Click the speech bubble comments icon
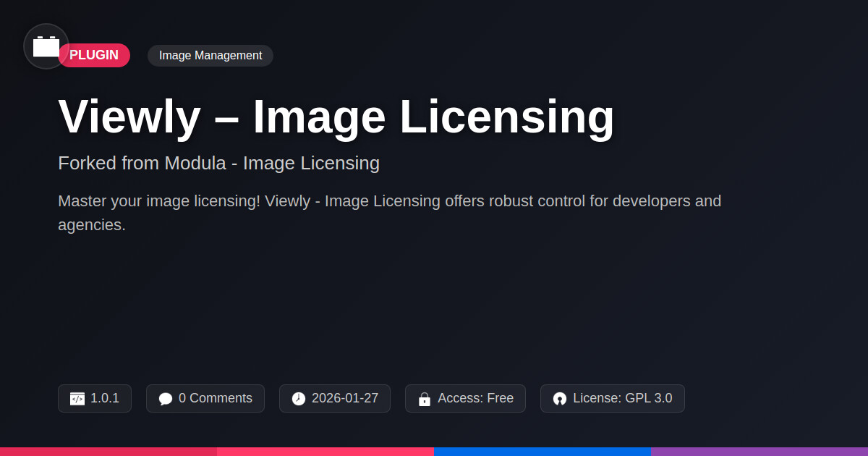 click(166, 399)
